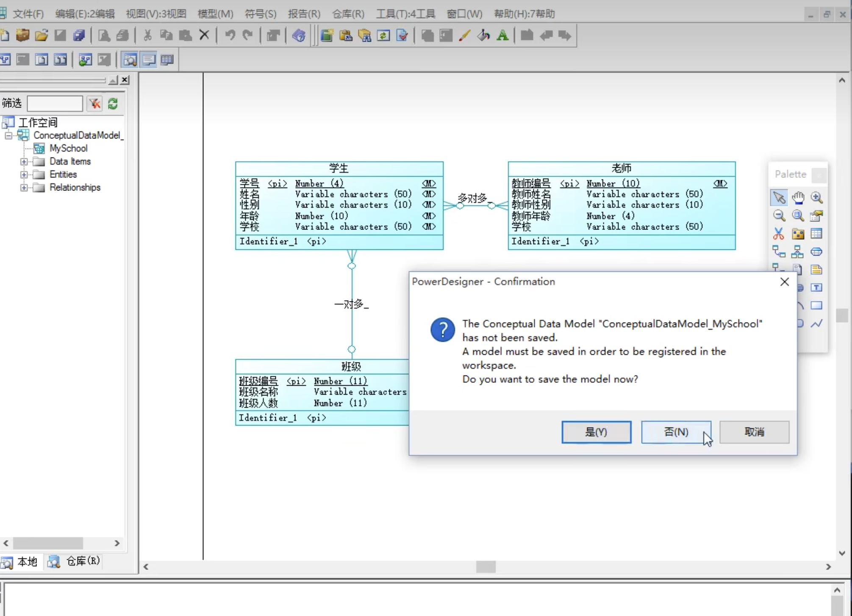Expand the Entities folder node
Screen dimensions: 852x616
click(x=24, y=174)
